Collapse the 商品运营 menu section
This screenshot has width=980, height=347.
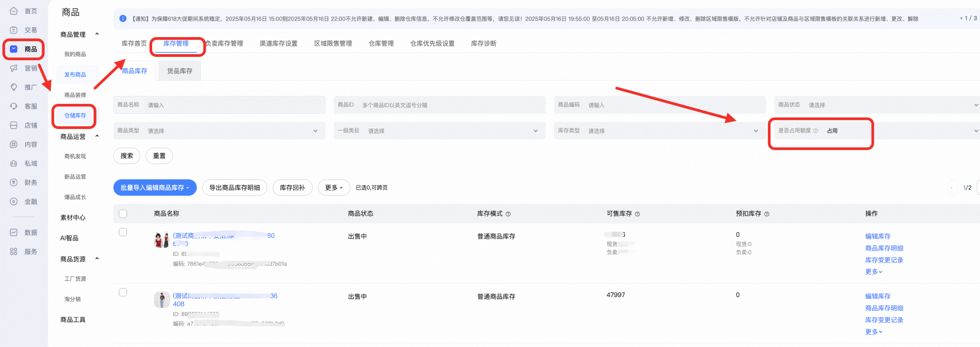point(97,136)
